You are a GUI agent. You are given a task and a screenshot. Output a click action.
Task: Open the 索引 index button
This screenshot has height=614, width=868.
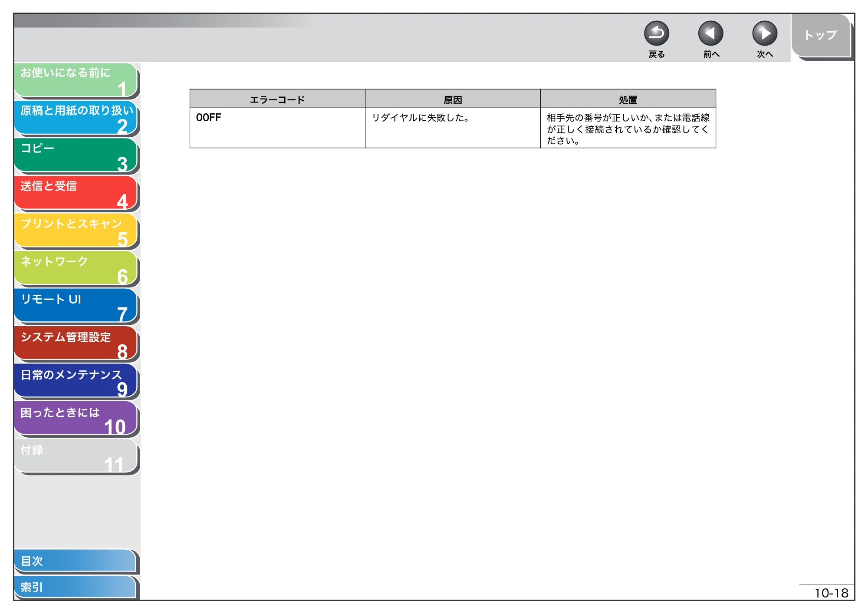click(x=75, y=587)
